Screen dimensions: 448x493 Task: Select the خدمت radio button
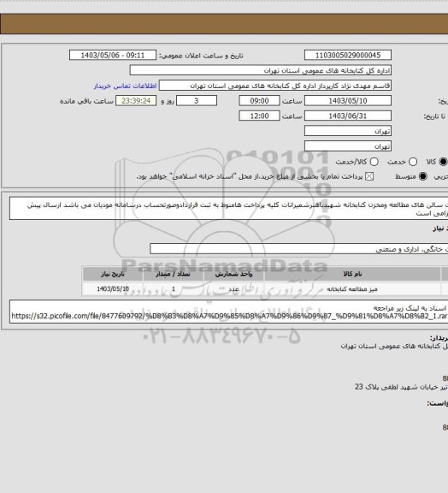point(413,162)
